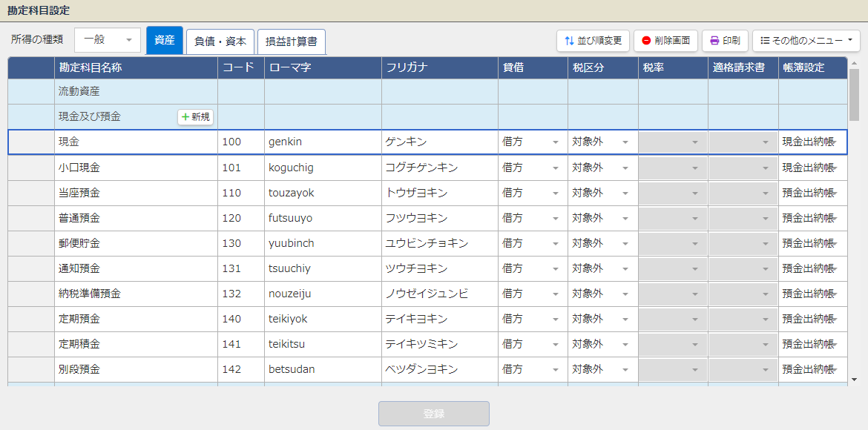The image size is (868, 430).
Task: Edit the code field showing 130
Action: pyautogui.click(x=240, y=243)
